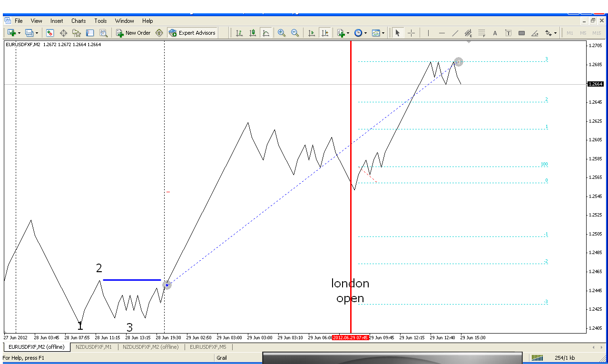608x364 pixels.
Task: Switch to NZDUSDFXF,M1 chart tab
Action: tap(94, 347)
